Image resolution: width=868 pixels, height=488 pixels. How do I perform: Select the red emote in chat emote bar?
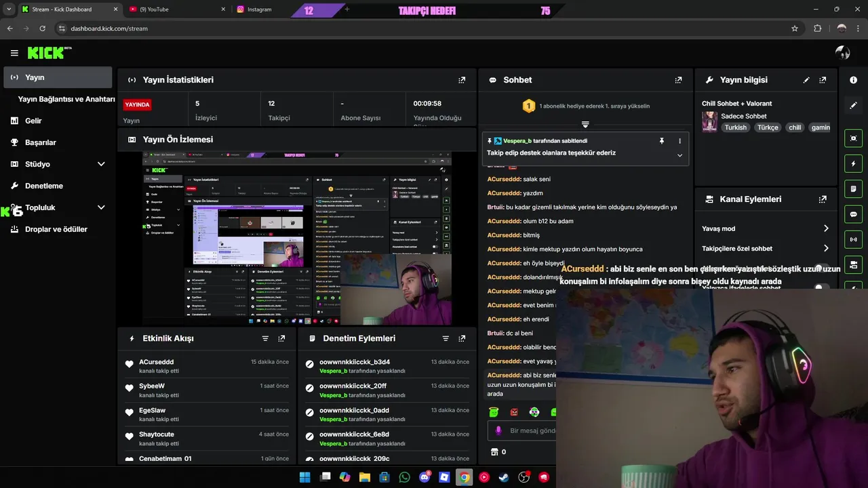pyautogui.click(x=514, y=412)
